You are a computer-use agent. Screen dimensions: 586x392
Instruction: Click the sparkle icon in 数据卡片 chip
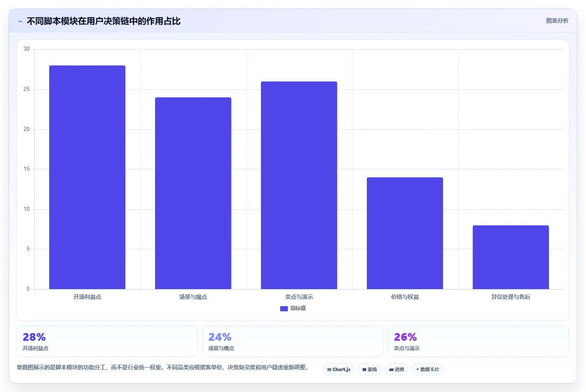(x=417, y=369)
